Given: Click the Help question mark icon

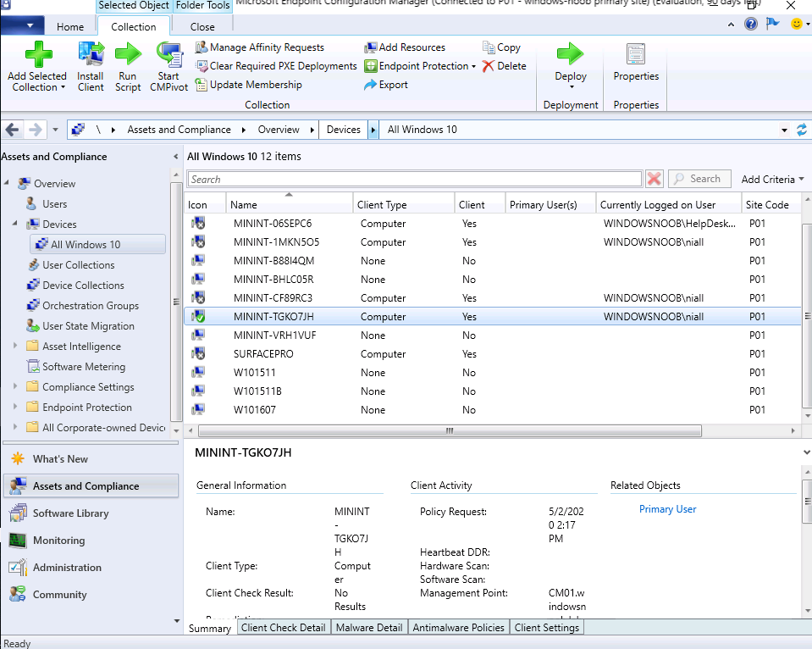Looking at the screenshot, I should click(x=751, y=24).
